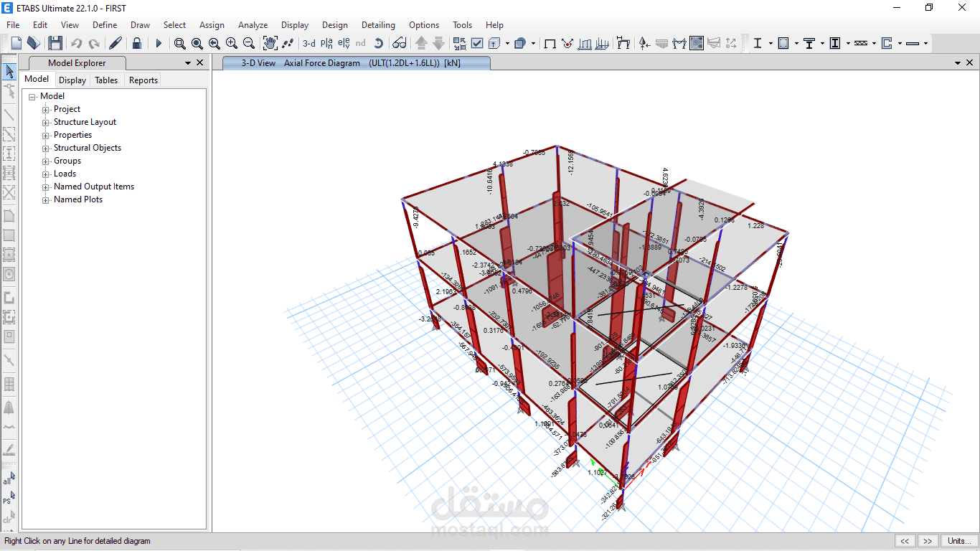Select the Rubber Band Zoom magnifier

(x=180, y=43)
